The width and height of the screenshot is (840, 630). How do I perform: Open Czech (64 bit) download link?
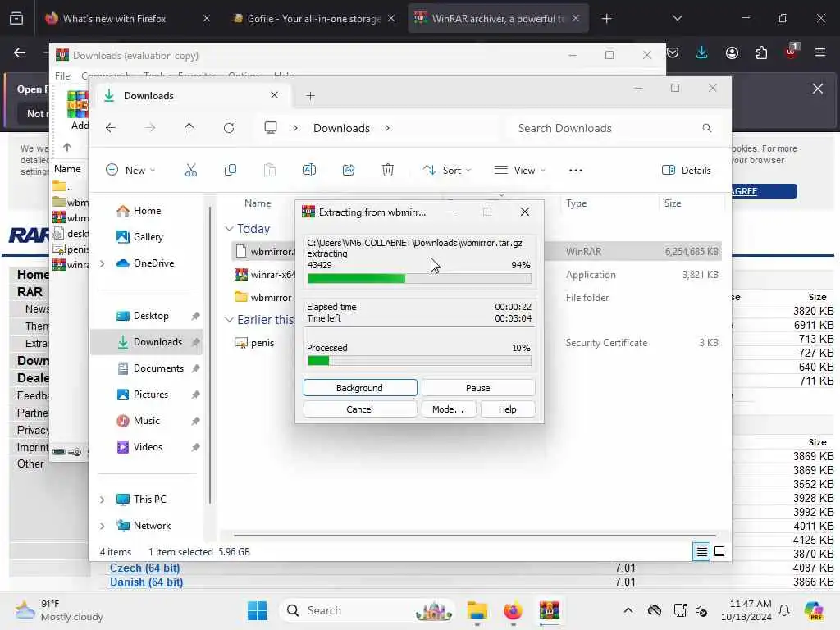[144, 568]
